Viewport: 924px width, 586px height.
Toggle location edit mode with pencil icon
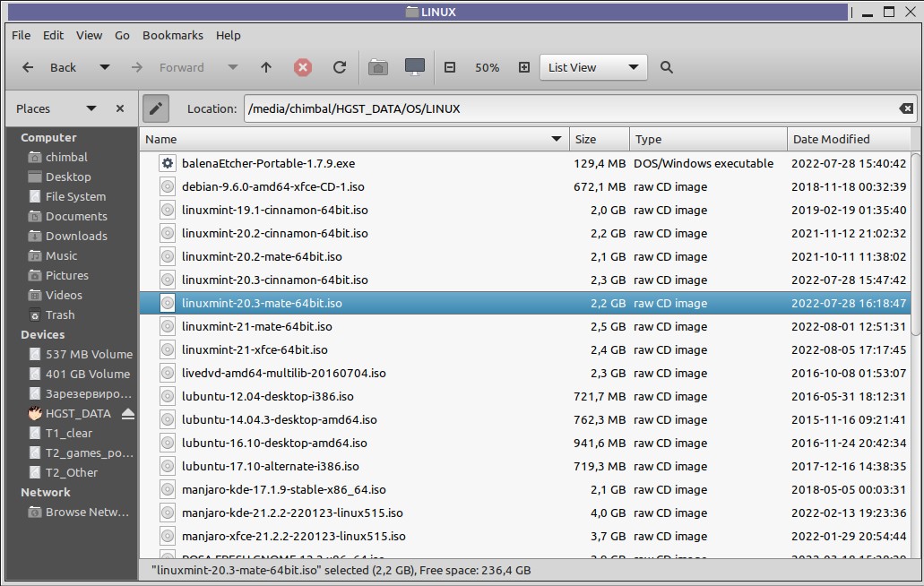point(156,108)
